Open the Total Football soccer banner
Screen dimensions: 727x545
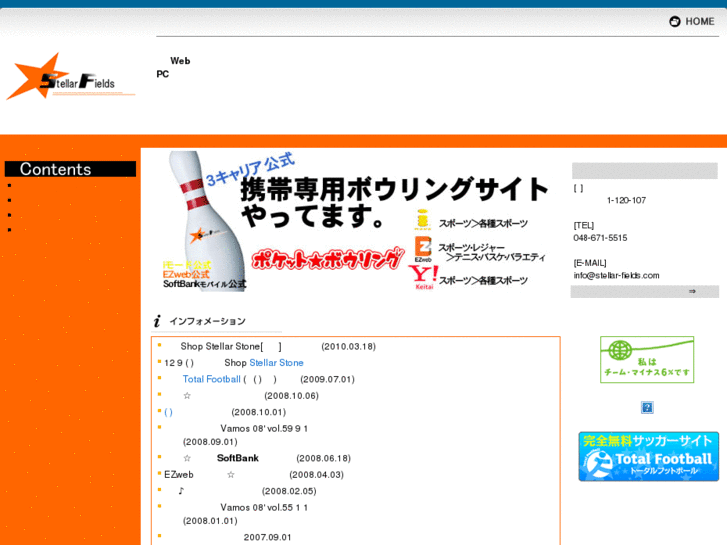[x=649, y=456]
